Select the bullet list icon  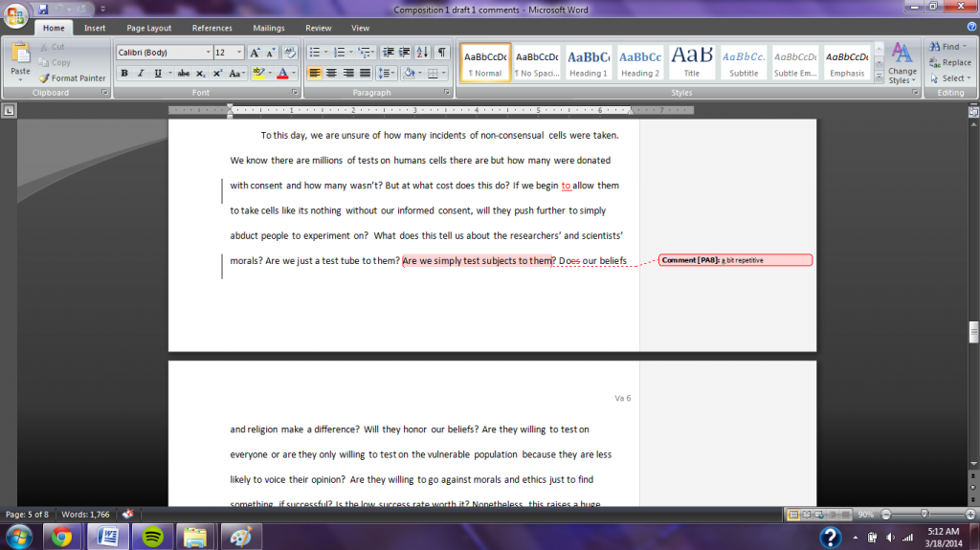314,53
